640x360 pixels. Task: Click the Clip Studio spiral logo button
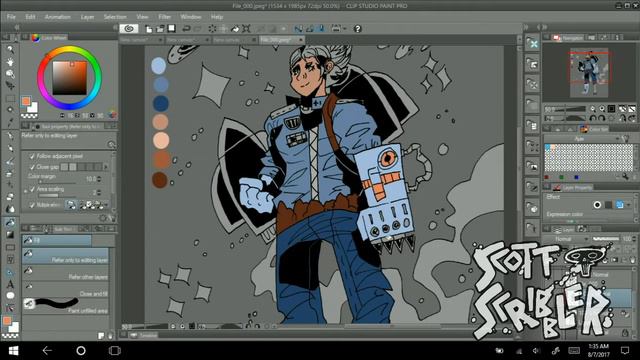[x=129, y=29]
